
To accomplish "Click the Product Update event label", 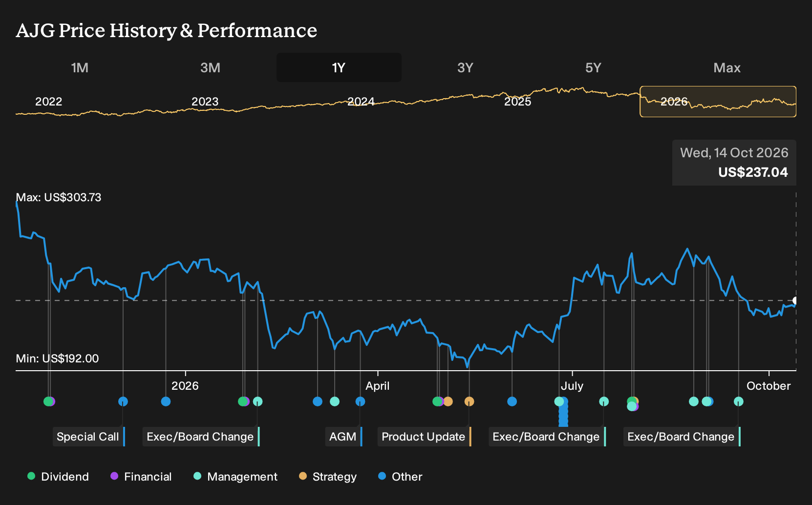I will pos(425,437).
